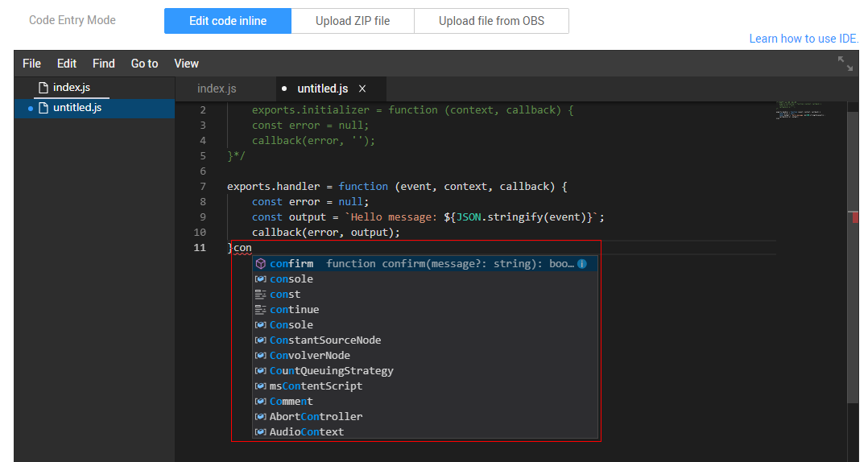The height and width of the screenshot is (462, 868).
Task: Choose Upload ZIP file option
Action: 353,21
